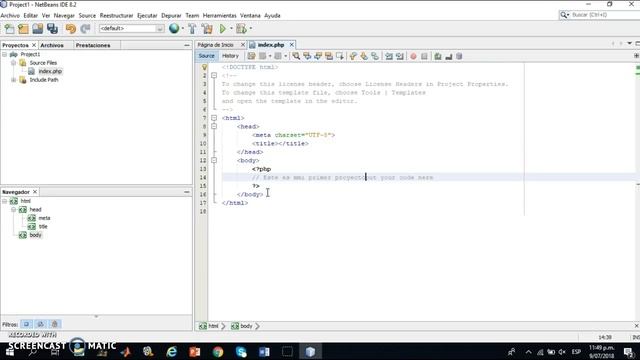Viewport: 640px width, 360px height.
Task: Run the project with green play icon
Action: (x=222, y=29)
